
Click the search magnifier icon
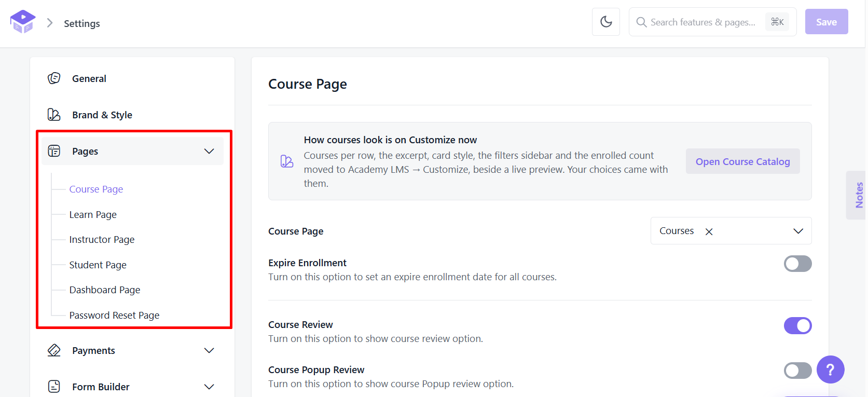[641, 22]
